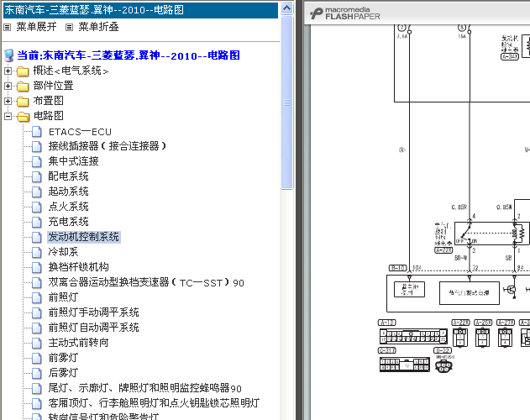
Task: Open current title link 东南汽车-三菱蓝瑟.翼神
Action: click(129, 55)
